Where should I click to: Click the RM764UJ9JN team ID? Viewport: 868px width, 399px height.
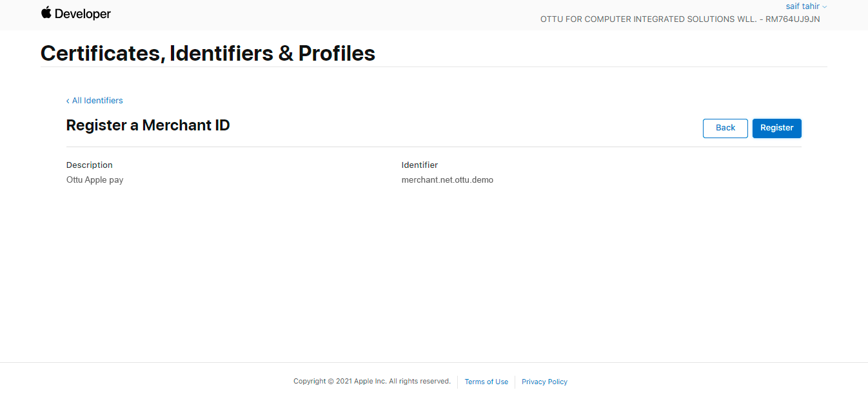[x=793, y=19]
